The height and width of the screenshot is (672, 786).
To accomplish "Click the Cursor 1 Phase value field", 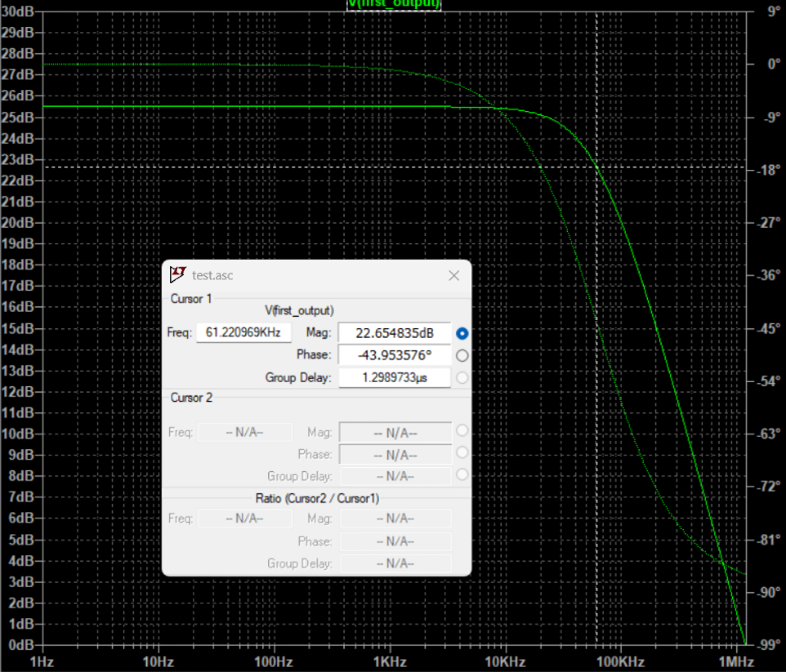I will (x=395, y=355).
